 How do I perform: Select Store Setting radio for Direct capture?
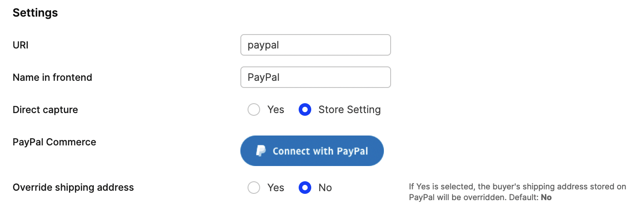pyautogui.click(x=305, y=110)
